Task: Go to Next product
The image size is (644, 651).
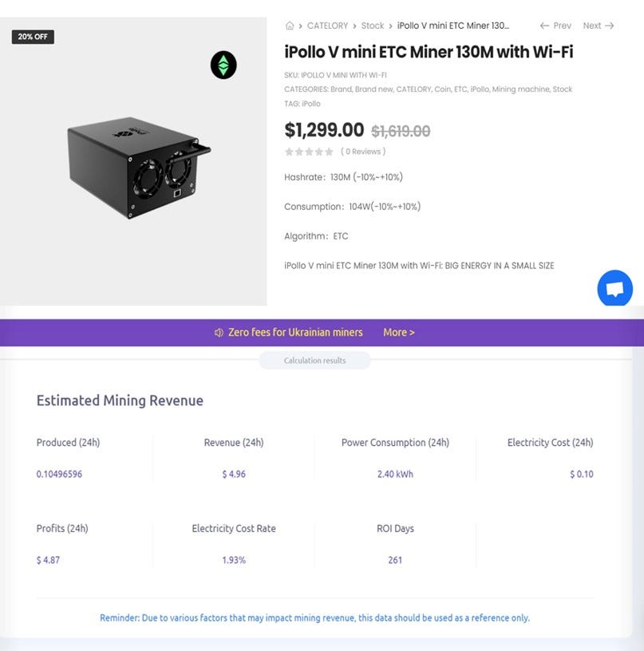Action: pos(598,26)
